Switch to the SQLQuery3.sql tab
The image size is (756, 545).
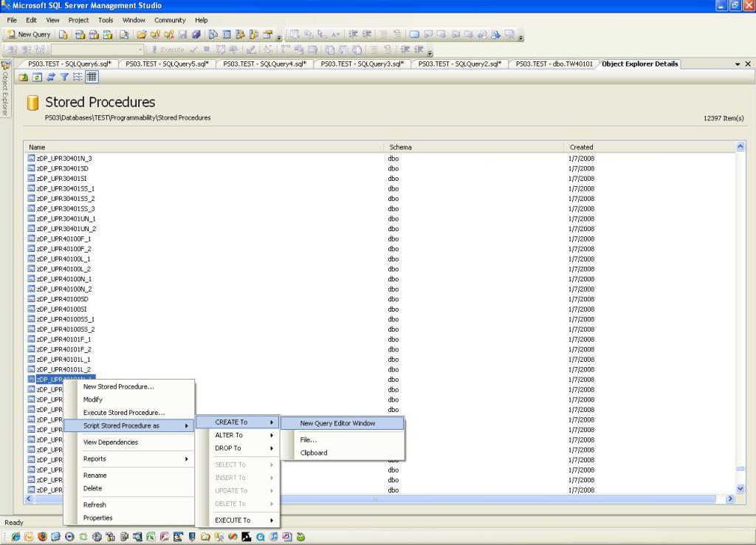[362, 64]
